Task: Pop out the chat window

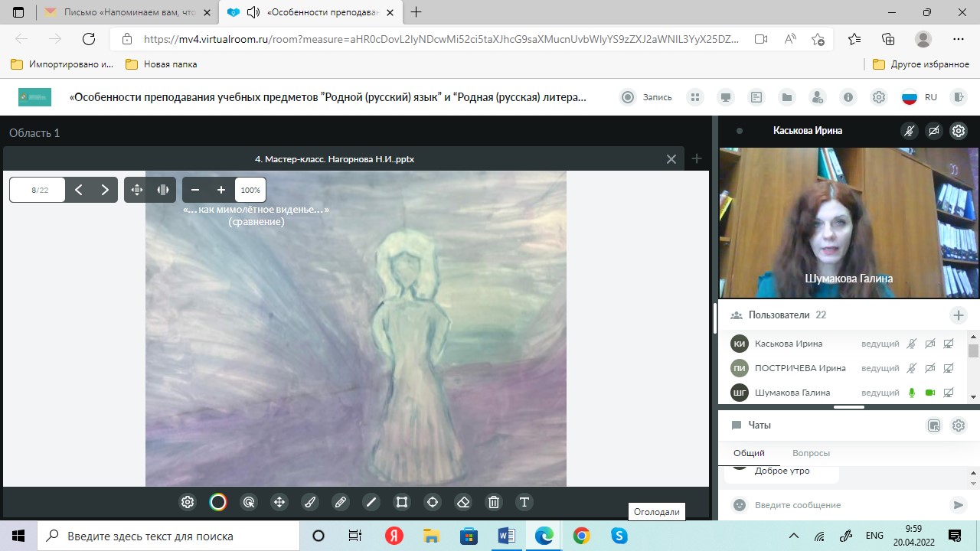Action: [934, 425]
